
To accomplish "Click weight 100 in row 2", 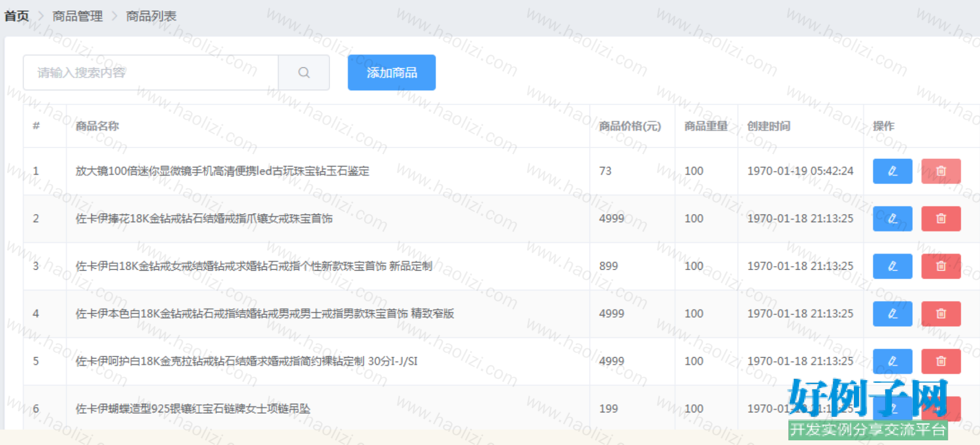I will click(694, 219).
